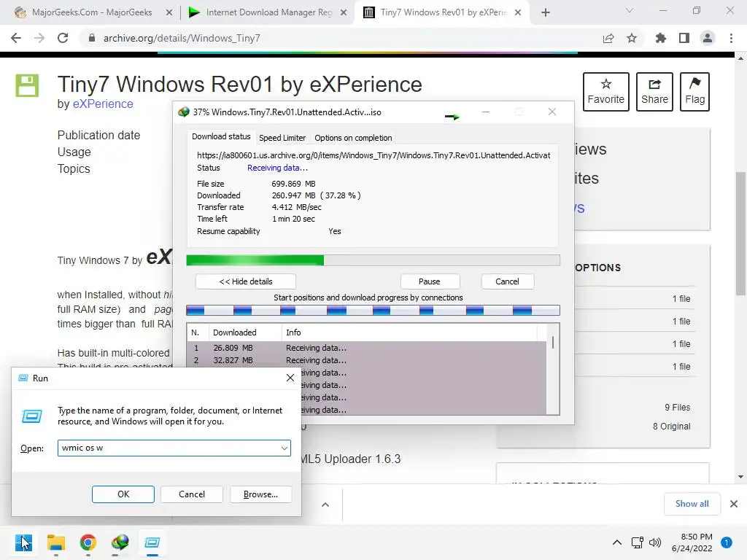Reload the archive.org page
Screen dimensions: 747x560
click(63, 38)
